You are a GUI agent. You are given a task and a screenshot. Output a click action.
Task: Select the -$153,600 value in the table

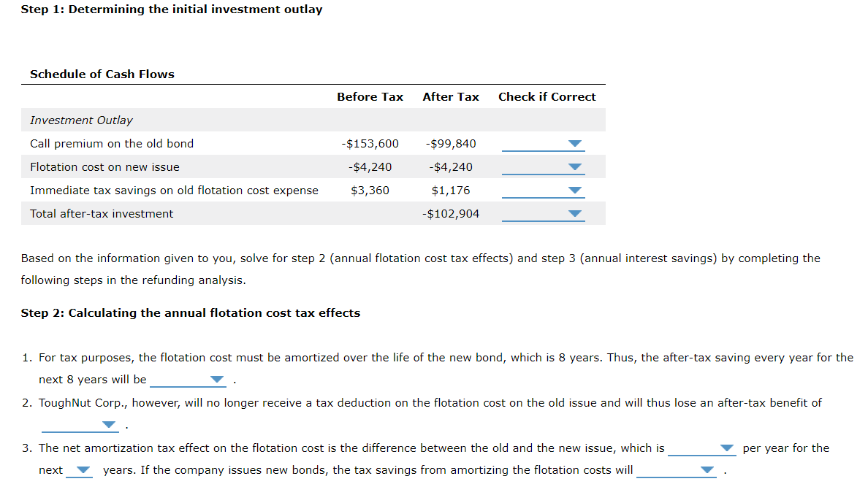[x=369, y=143]
